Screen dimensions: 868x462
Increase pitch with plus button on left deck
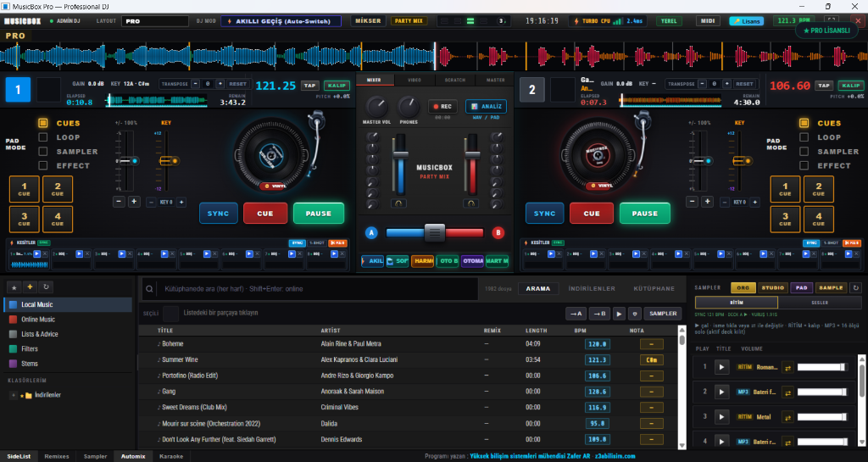tap(134, 202)
